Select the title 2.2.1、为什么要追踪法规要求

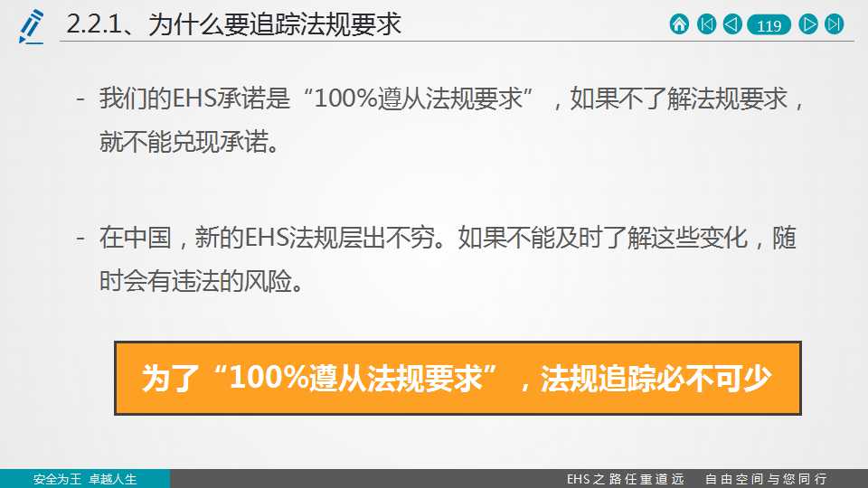pyautogui.click(x=233, y=25)
